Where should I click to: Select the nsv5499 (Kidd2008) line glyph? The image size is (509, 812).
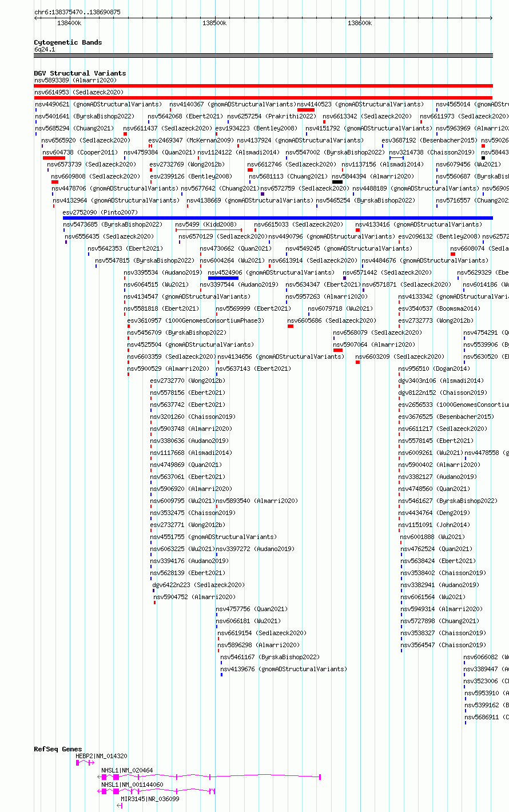point(209,230)
